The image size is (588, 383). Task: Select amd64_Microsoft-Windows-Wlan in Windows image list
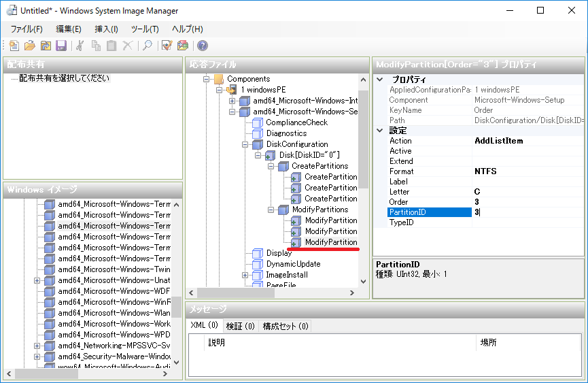[114, 313]
